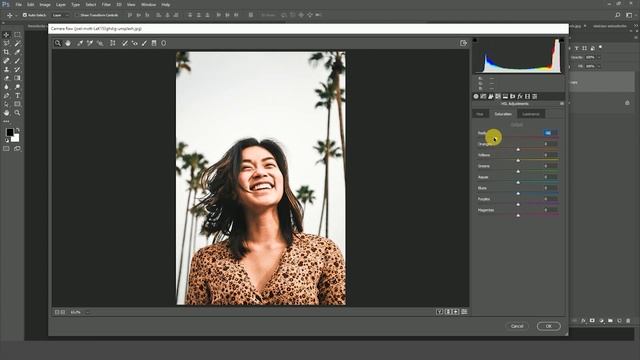The height and width of the screenshot is (360, 640).
Task: Switch to the Hue tab
Action: (480, 114)
